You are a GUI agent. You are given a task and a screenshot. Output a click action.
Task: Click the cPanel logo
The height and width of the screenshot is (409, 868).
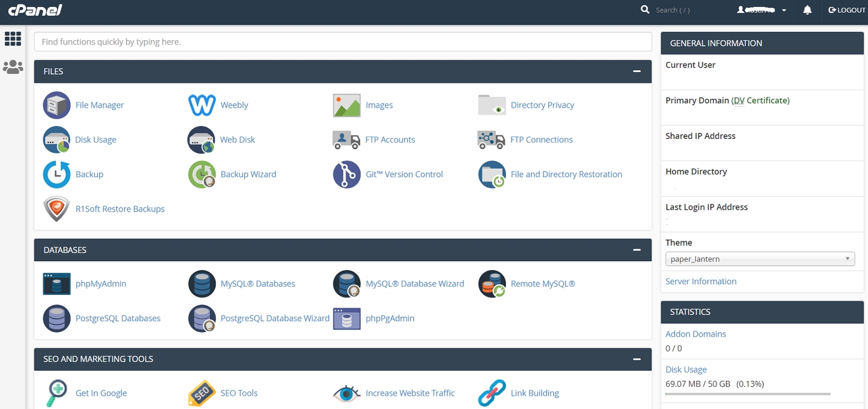point(35,10)
